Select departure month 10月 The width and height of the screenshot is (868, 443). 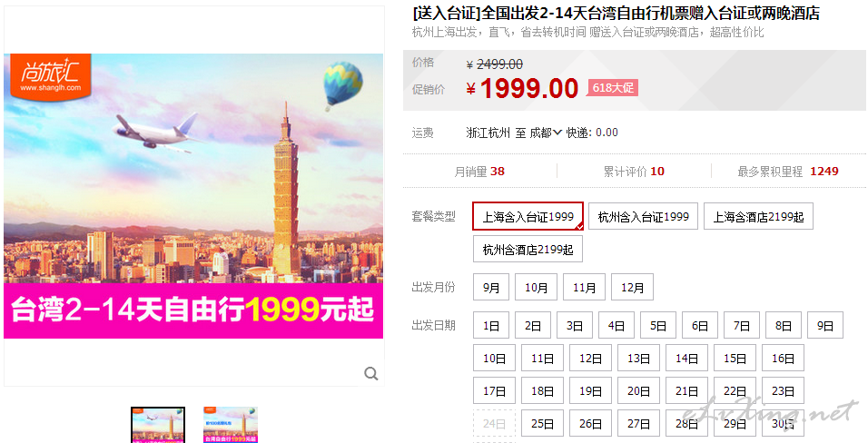click(x=536, y=288)
